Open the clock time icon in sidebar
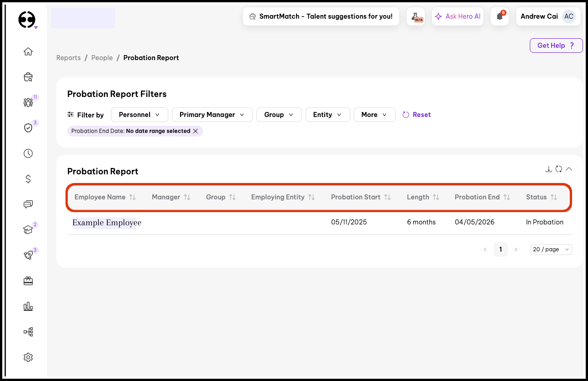This screenshot has width=588, height=381. [x=28, y=153]
